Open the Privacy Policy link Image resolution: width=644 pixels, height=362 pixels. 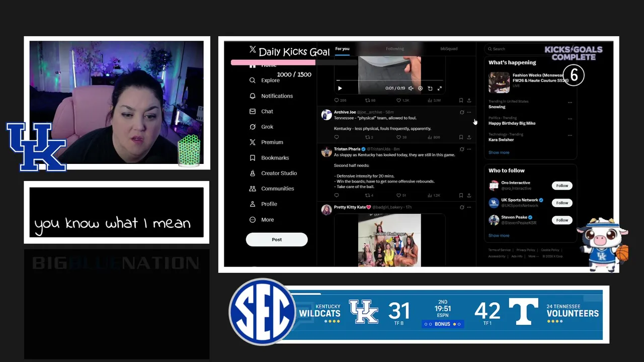[526, 250]
